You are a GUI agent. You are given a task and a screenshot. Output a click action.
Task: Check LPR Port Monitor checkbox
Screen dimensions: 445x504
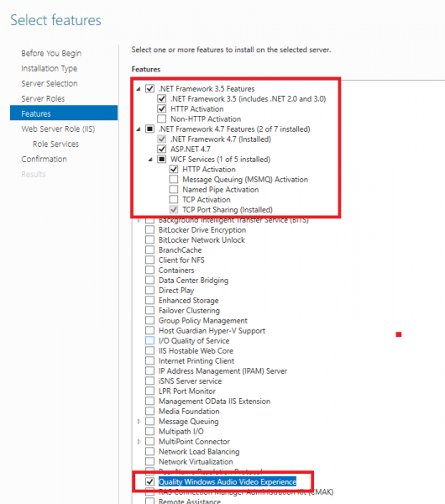click(149, 391)
